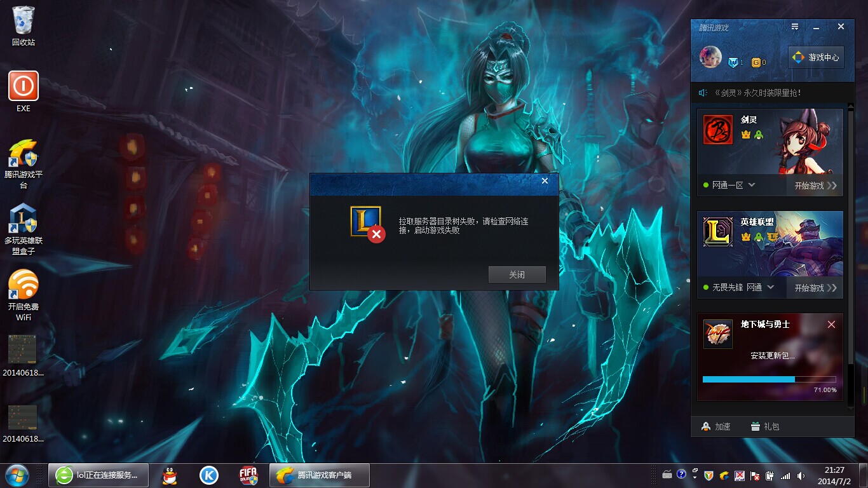Open the QQ penguin taskbar icon

[x=168, y=475]
